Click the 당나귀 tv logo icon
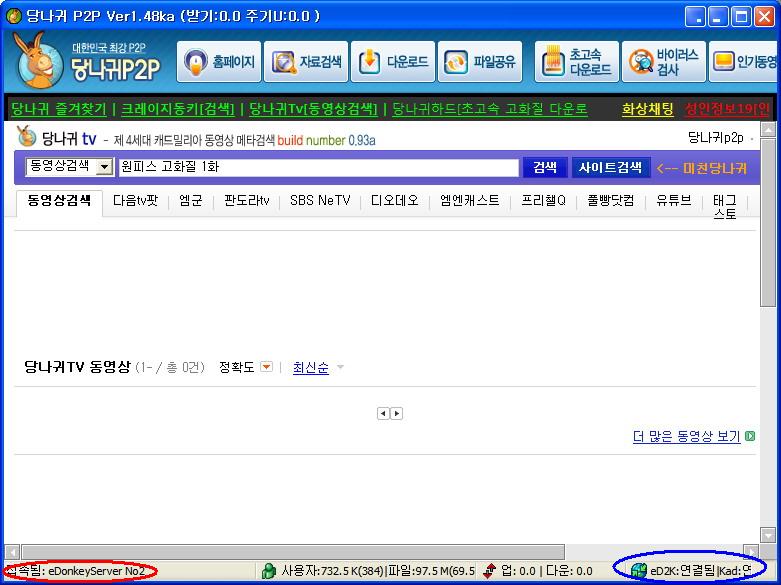Screen dimensions: 781x585 point(26,136)
